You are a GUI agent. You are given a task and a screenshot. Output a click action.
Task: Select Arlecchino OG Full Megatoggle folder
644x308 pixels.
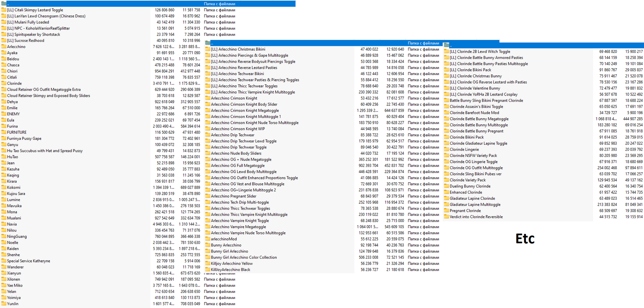coord(238,166)
